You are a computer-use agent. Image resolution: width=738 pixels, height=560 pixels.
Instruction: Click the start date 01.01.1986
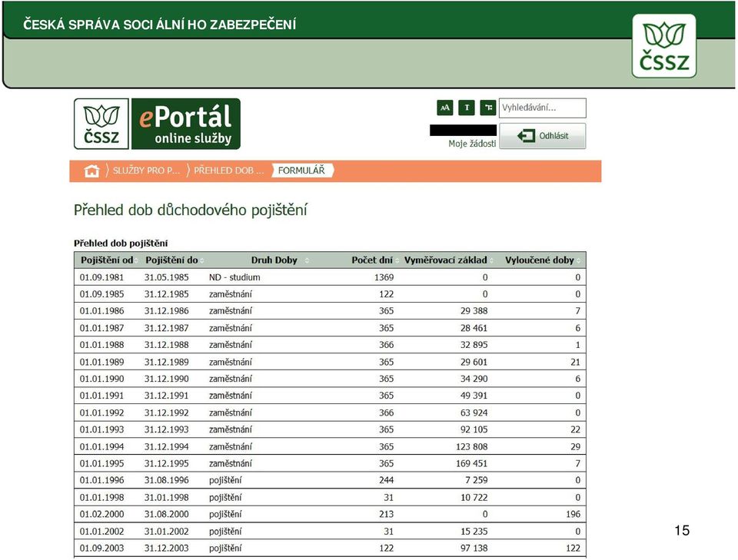(x=101, y=311)
